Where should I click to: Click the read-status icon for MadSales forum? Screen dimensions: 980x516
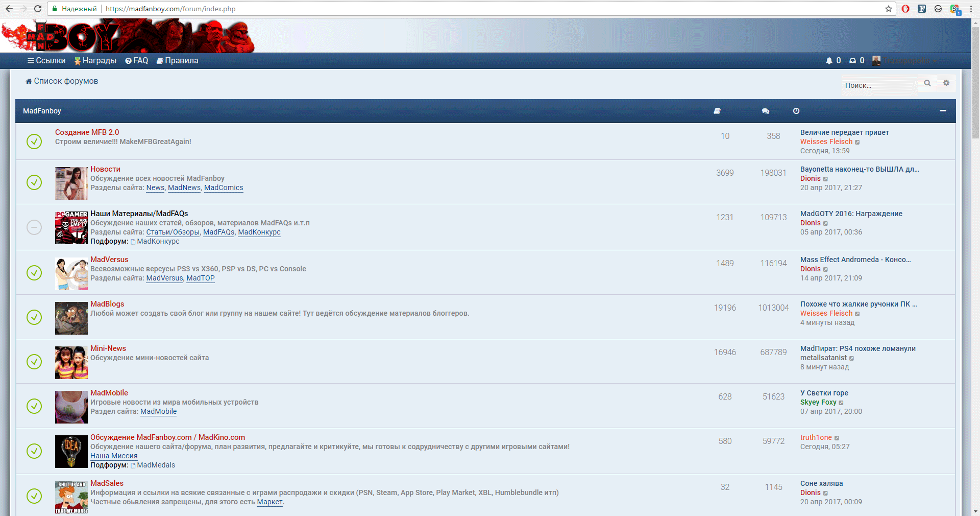34,496
